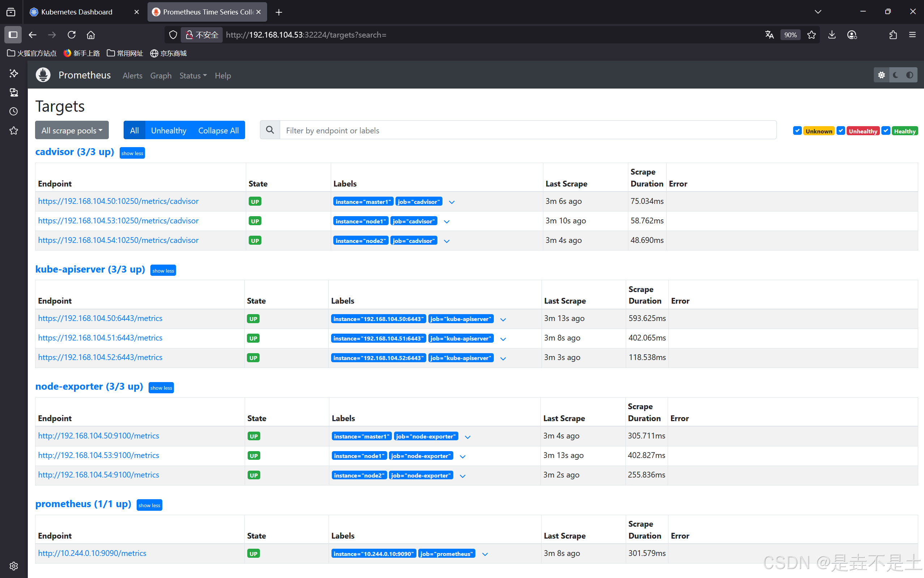
Task: Click the translate page icon
Action: click(769, 35)
